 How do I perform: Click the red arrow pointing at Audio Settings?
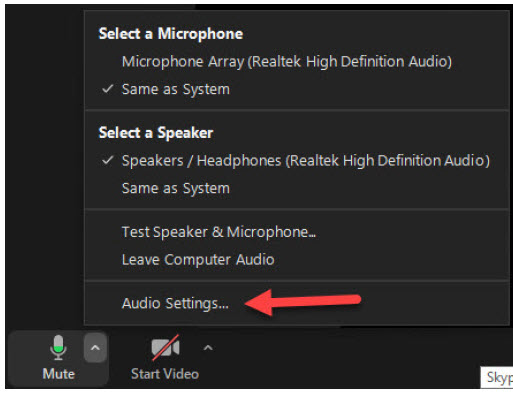(303, 302)
